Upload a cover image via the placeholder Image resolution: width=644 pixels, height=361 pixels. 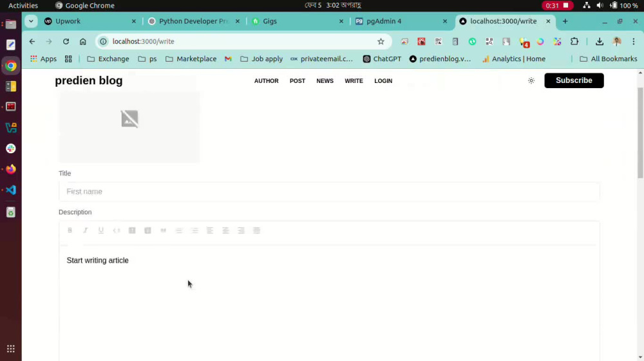pos(129,119)
